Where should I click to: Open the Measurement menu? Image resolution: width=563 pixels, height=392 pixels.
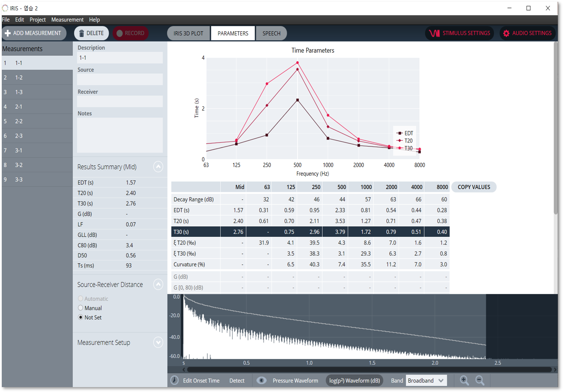67,20
